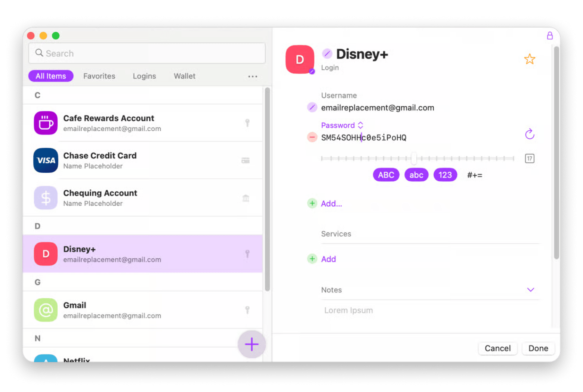Image resolution: width=583 pixels, height=392 pixels.
Task: Toggle 123 digits in password
Action: (445, 175)
